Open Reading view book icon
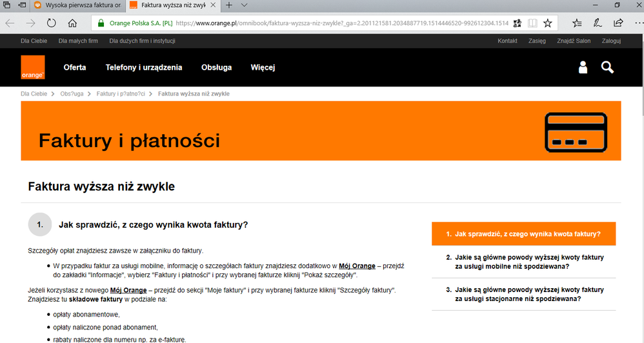 point(532,23)
